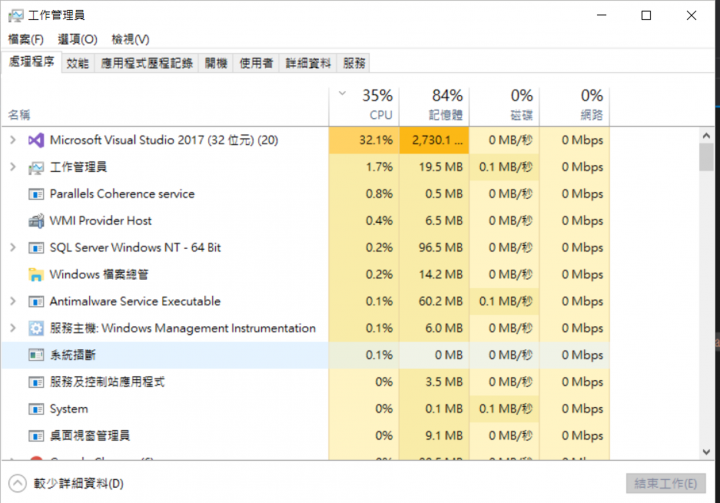
Task: Expand the 工作管理員 process group
Action: click(x=13, y=167)
